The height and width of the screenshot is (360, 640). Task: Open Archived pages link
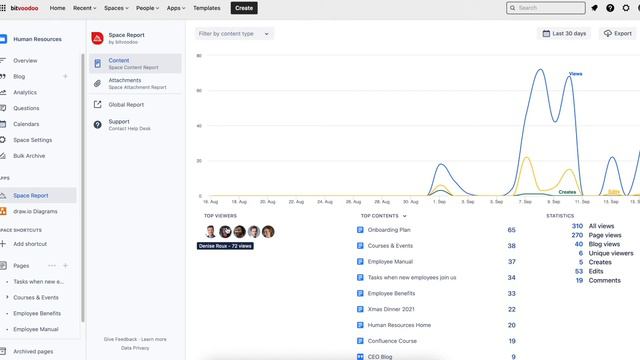pyautogui.click(x=33, y=351)
